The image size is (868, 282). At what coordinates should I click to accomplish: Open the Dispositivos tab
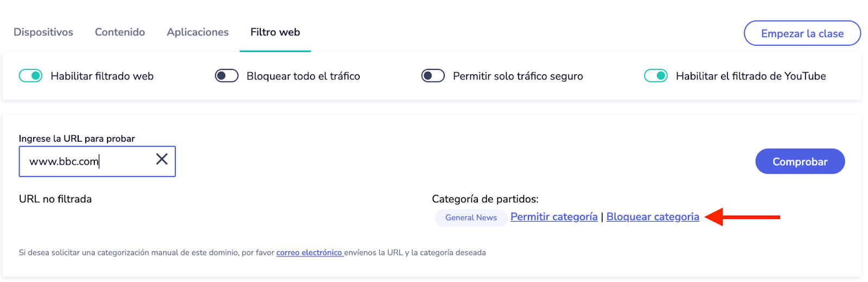(43, 32)
